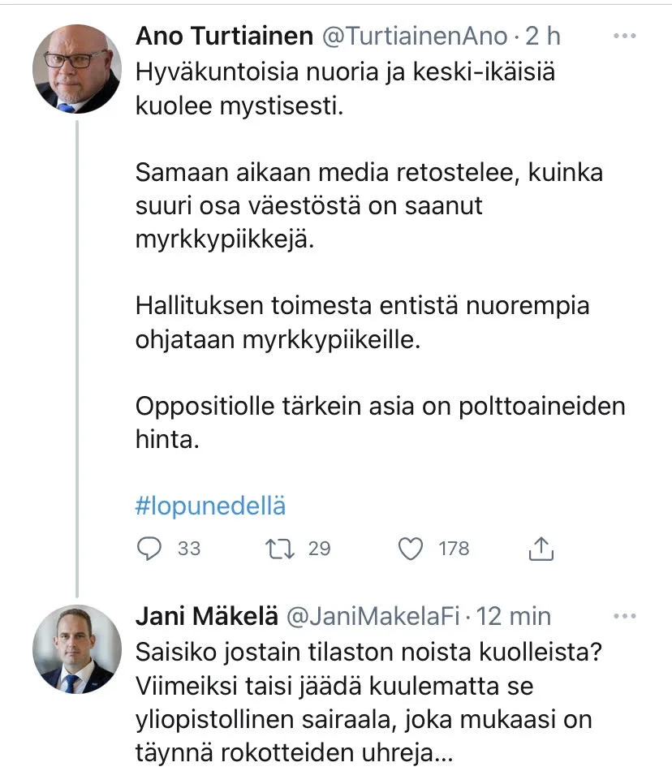This screenshot has width=672, height=784.
Task: Open more options on Jani Mäkelä's reply
Action: click(x=624, y=617)
